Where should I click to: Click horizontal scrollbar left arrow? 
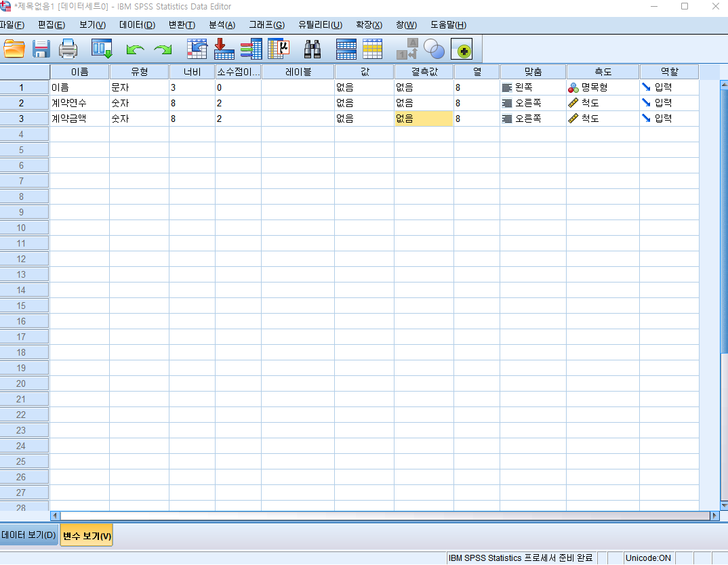(x=56, y=516)
